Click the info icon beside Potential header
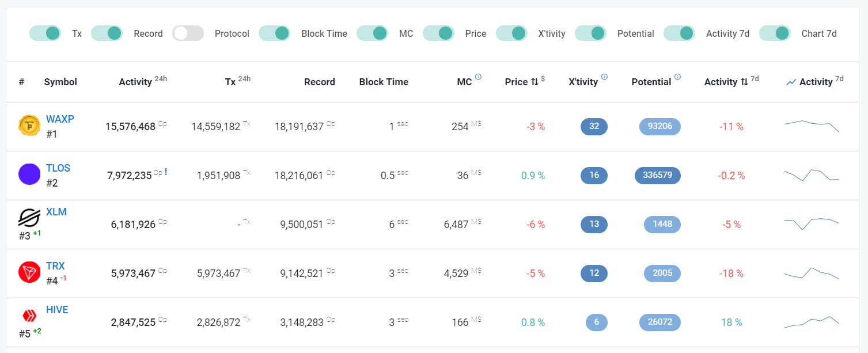The image size is (868, 353). pyautogui.click(x=677, y=77)
